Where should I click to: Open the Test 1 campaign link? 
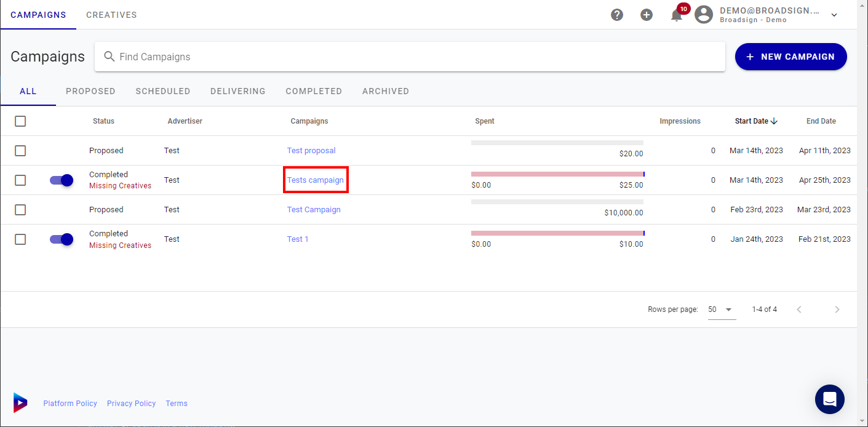(298, 239)
